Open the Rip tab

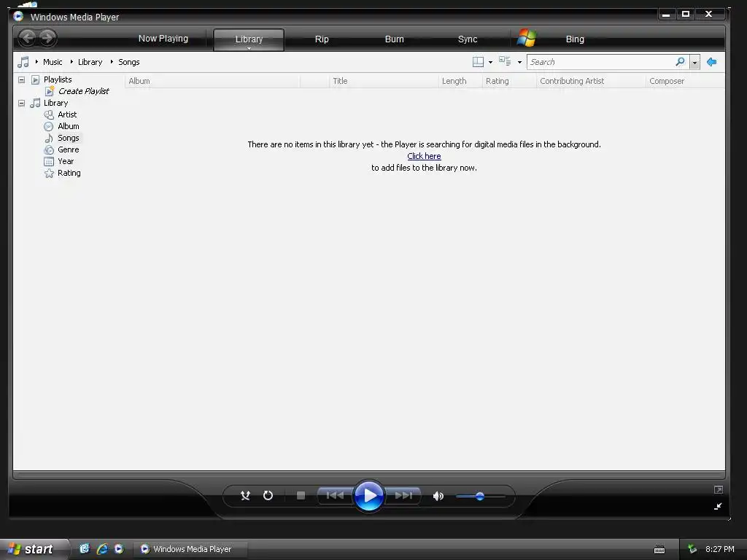[x=322, y=39]
